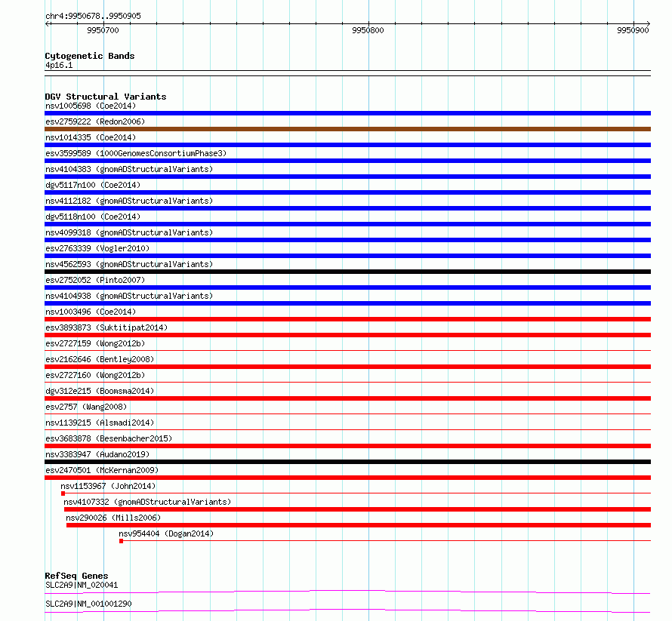The image size is (672, 621).
Task: Select the brown esv2759222 Redon2006 bar
Action: (347, 129)
